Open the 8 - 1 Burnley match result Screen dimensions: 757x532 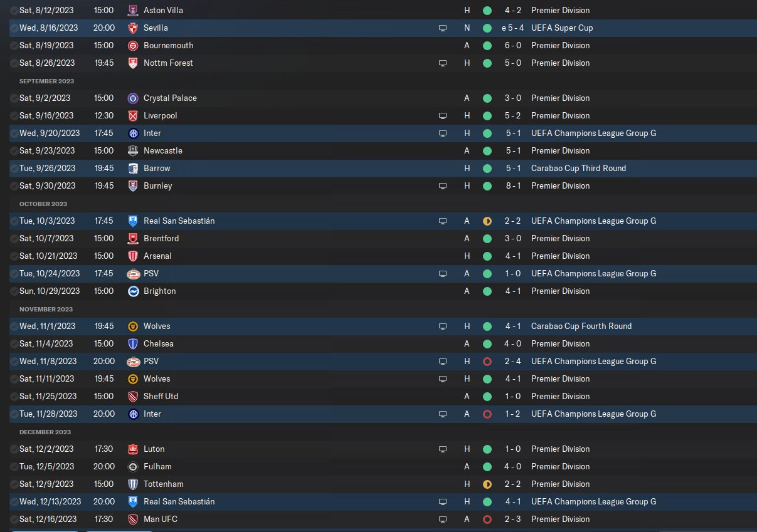(512, 186)
